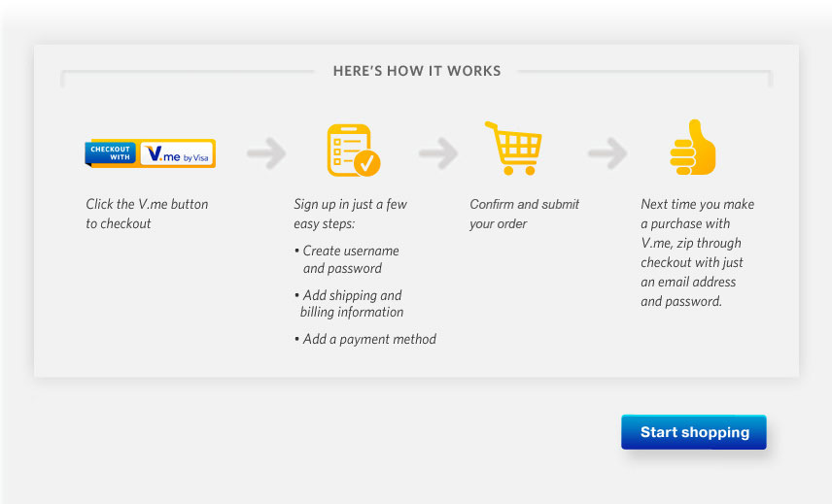Click the 'Sign up in just a few easy steps' text

pyautogui.click(x=350, y=214)
